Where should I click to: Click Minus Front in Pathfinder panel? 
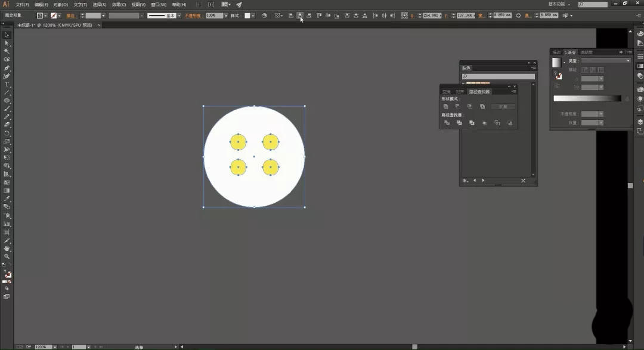(x=457, y=106)
